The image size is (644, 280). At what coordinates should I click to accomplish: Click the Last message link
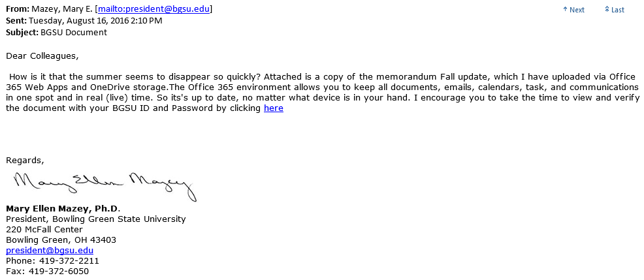617,10
